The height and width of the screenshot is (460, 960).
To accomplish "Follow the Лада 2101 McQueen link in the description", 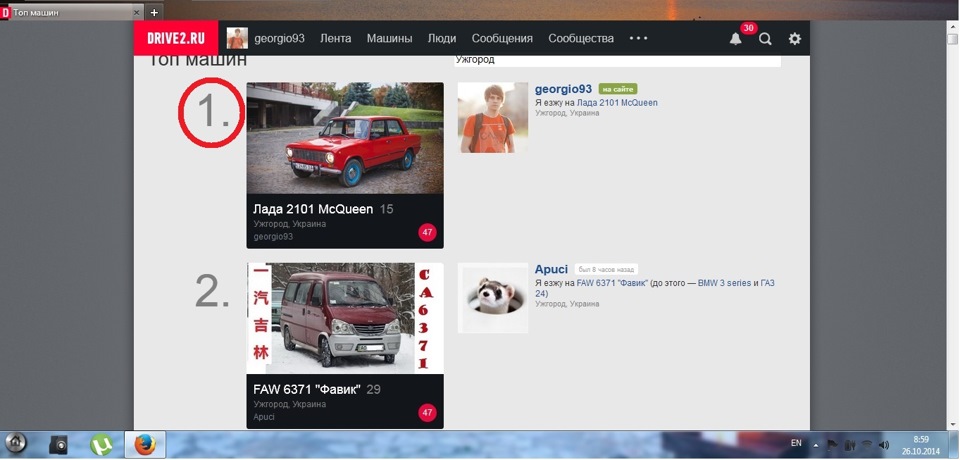I will (617, 102).
